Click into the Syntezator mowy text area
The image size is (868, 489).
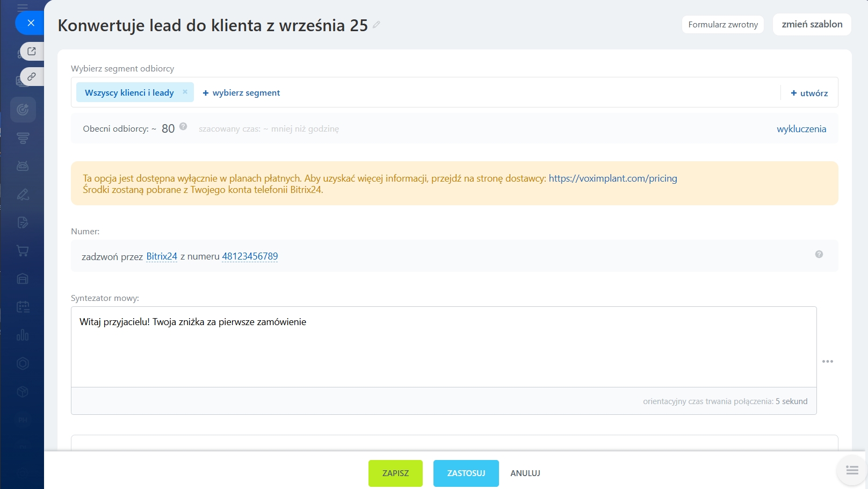coord(443,347)
